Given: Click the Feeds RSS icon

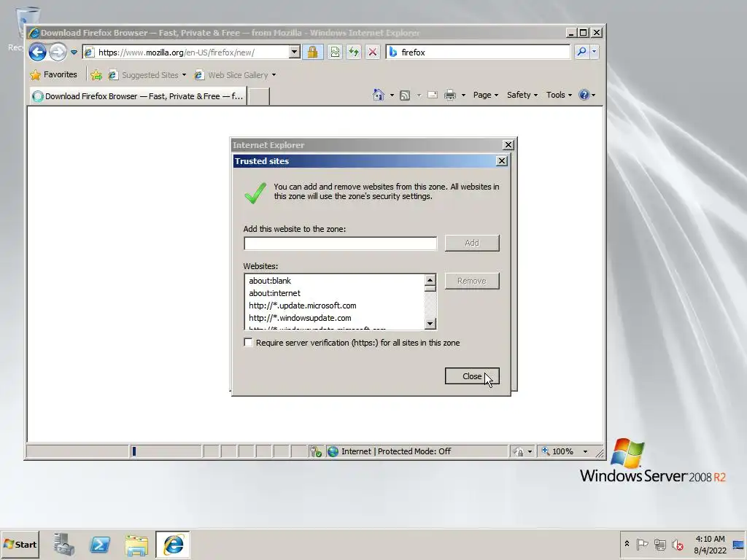Looking at the screenshot, I should click(x=405, y=96).
